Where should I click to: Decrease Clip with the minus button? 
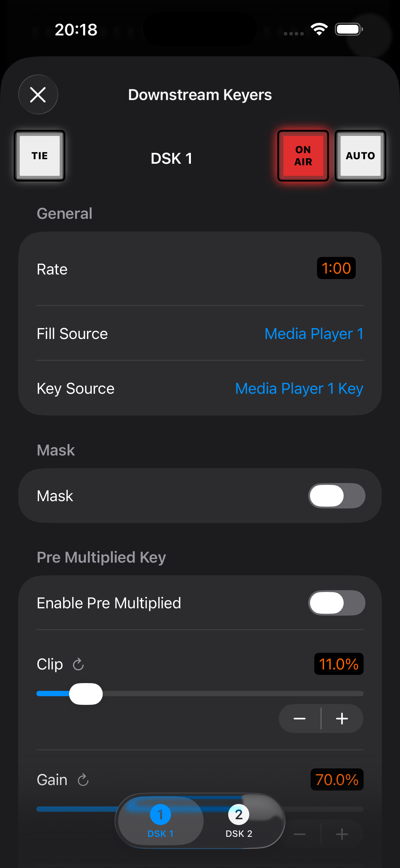299,718
